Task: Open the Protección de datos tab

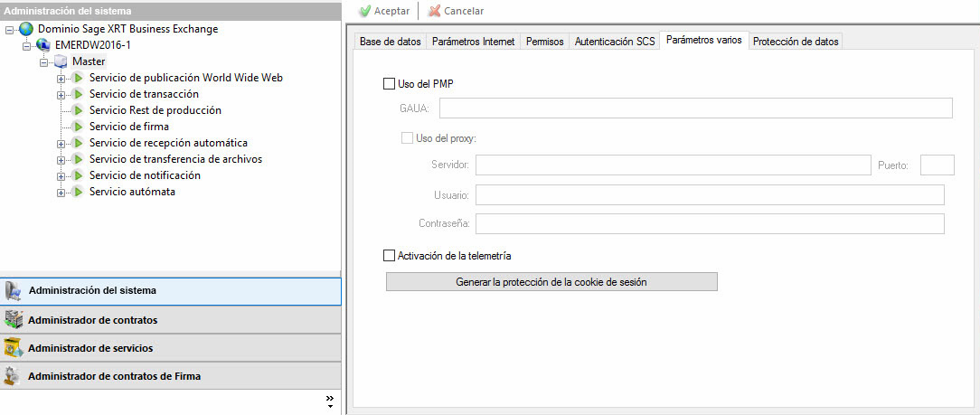Action: pyautogui.click(x=796, y=42)
